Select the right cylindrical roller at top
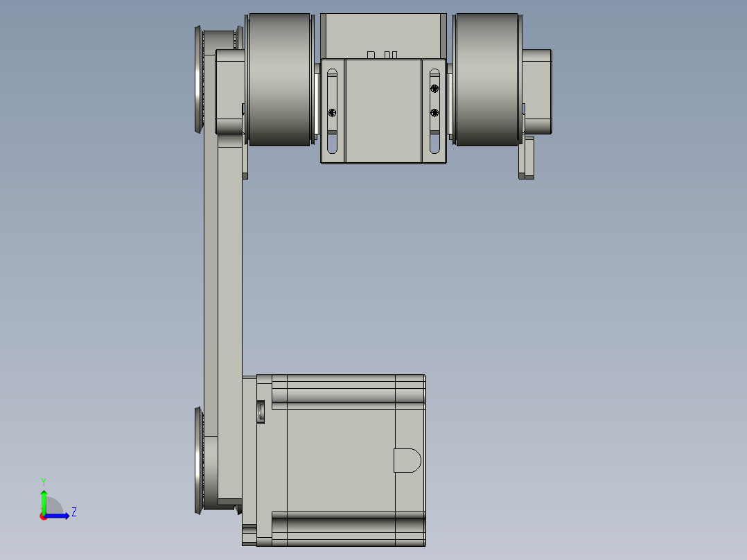The height and width of the screenshot is (560, 747). click(x=487, y=80)
